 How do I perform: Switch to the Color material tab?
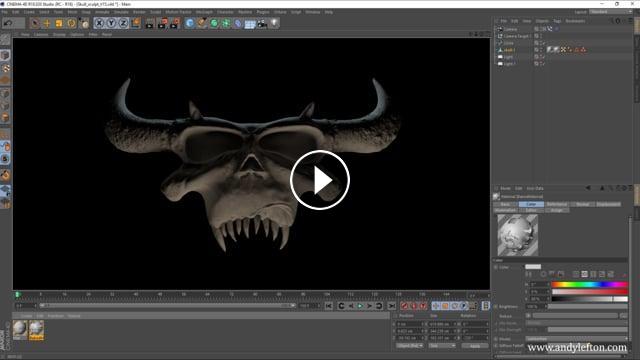(x=531, y=204)
